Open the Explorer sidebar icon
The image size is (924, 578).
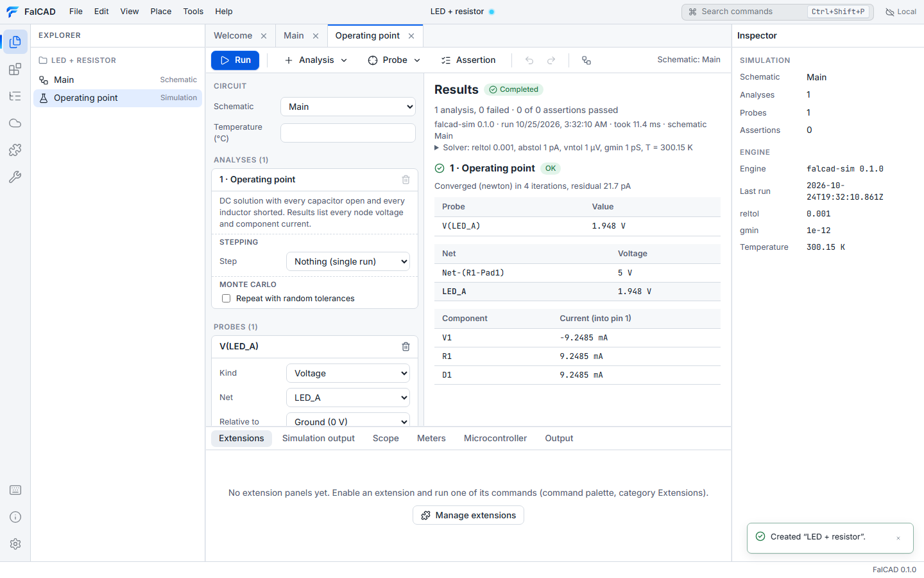[x=15, y=42]
